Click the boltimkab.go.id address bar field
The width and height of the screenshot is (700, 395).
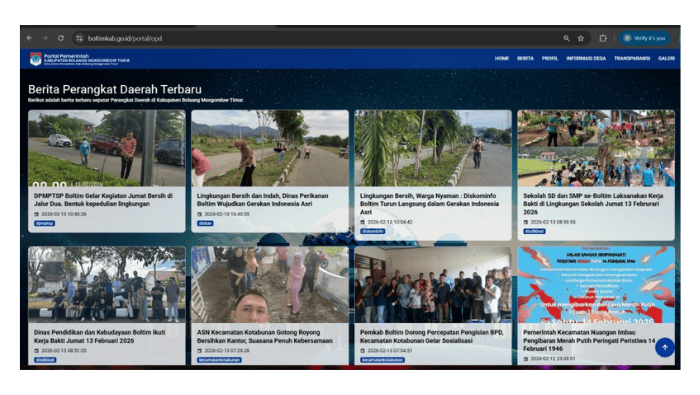(x=312, y=38)
